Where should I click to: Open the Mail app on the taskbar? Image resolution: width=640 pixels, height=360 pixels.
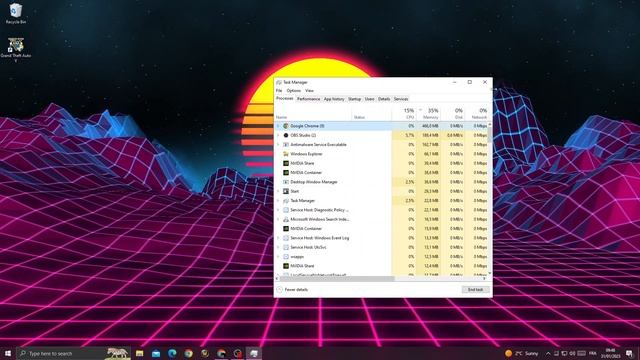(156, 353)
